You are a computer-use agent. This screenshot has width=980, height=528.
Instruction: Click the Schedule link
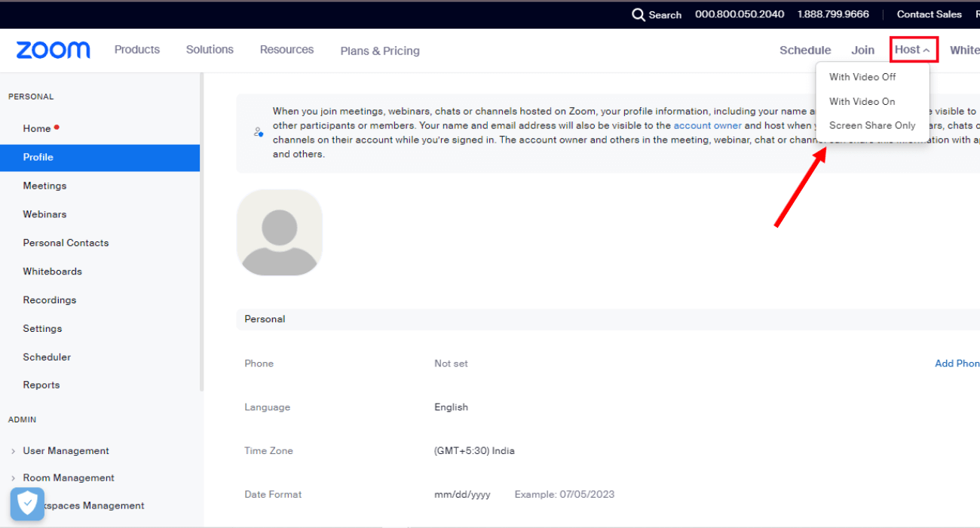805,51
